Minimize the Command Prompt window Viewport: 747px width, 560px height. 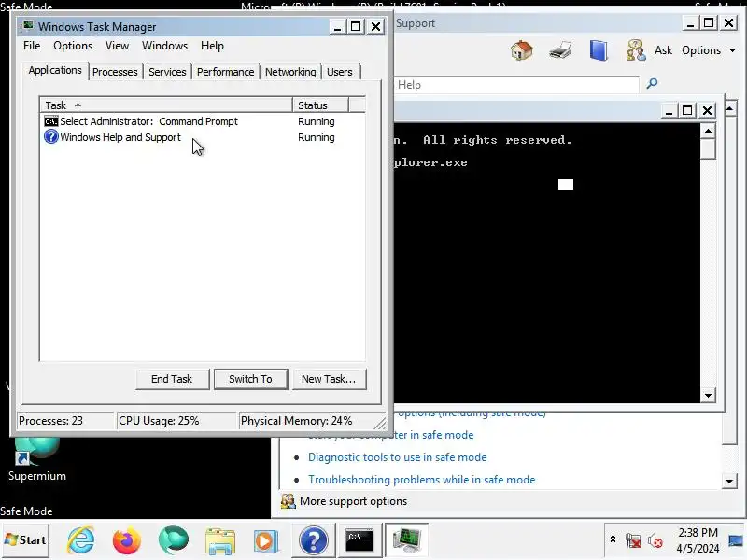(x=669, y=110)
